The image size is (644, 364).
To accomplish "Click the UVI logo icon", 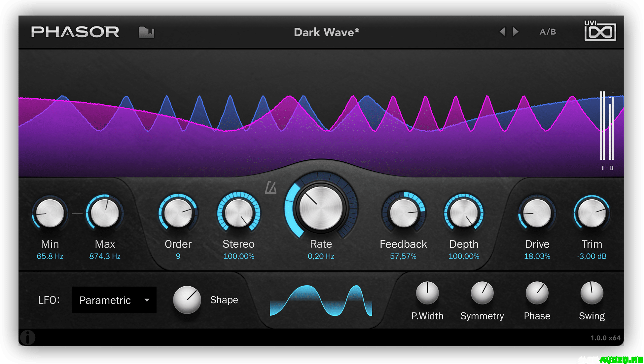I will tap(600, 31).
